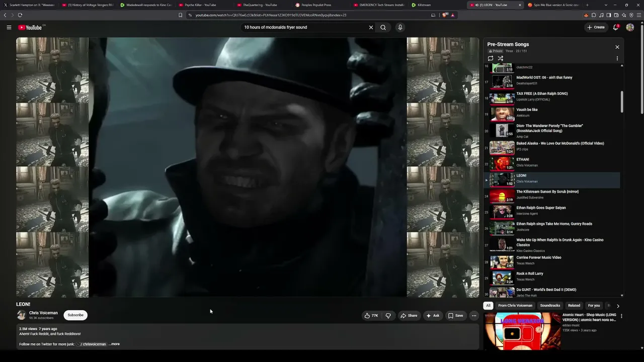Open the YouTube guide hamburger menu

pyautogui.click(x=9, y=27)
